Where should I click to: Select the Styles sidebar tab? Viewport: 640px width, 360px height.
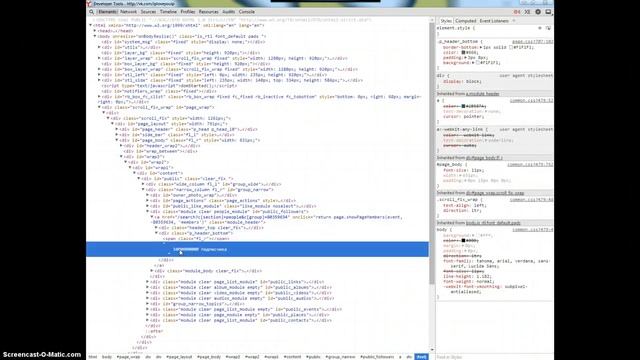pyautogui.click(x=446, y=21)
